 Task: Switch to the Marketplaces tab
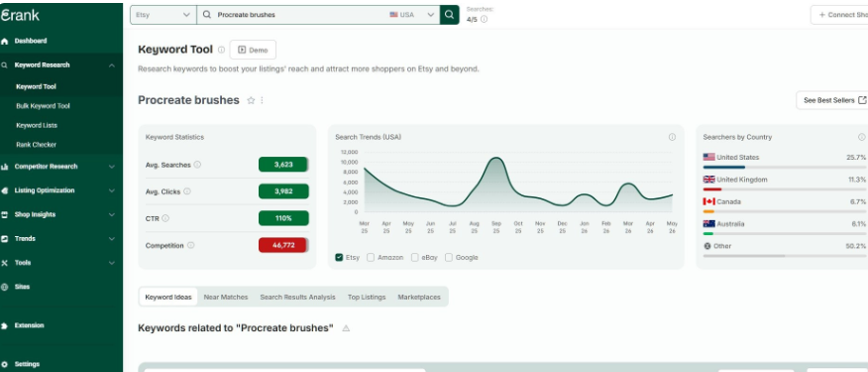click(x=419, y=298)
